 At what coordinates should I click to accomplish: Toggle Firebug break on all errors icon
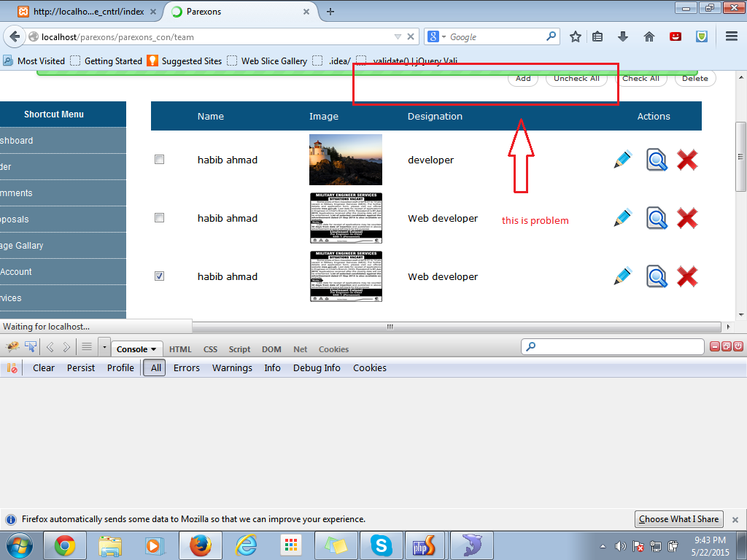pos(12,367)
